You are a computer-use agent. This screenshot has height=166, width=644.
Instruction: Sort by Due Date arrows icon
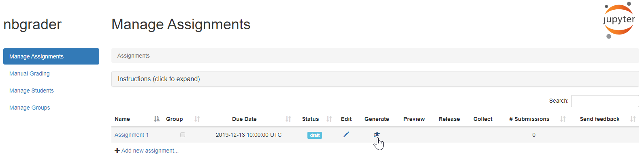288,119
